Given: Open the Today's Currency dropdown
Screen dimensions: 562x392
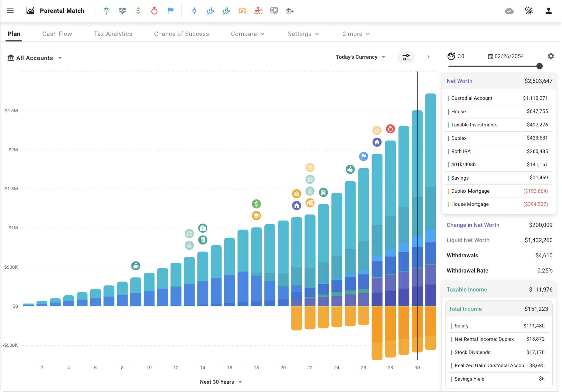Looking at the screenshot, I should coord(360,57).
